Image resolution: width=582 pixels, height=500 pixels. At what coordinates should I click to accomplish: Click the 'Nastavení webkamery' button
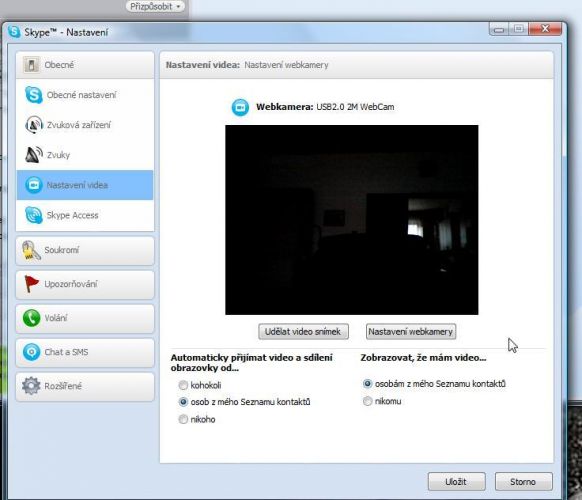(411, 331)
